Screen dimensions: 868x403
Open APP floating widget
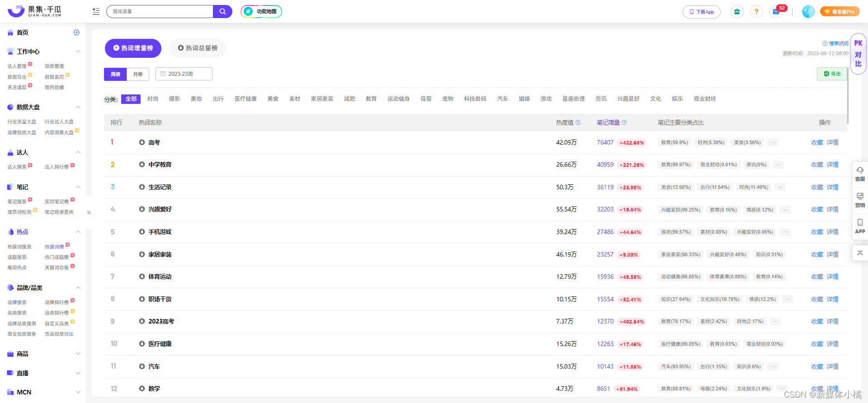pos(860,226)
